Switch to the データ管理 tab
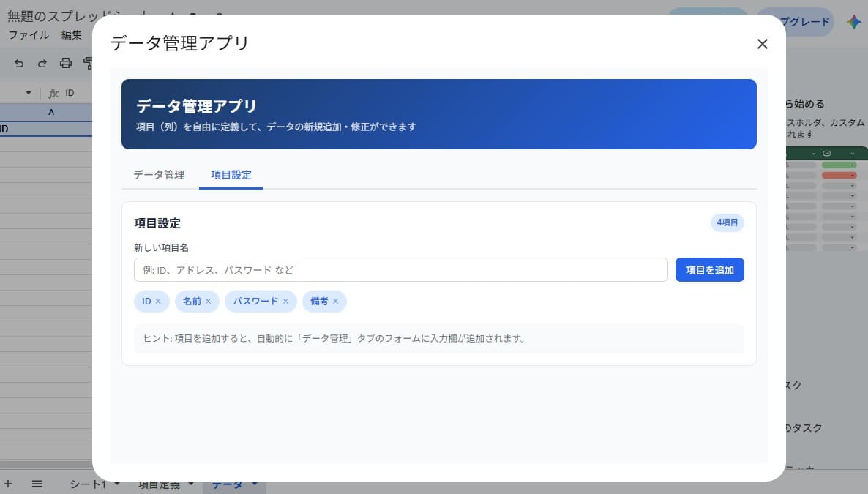 coord(159,175)
